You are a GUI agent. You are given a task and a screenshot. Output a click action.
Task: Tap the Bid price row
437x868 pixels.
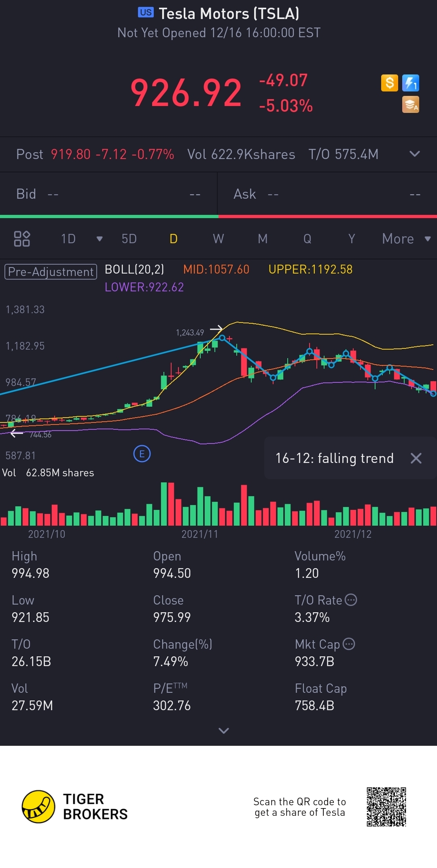pyautogui.click(x=108, y=194)
